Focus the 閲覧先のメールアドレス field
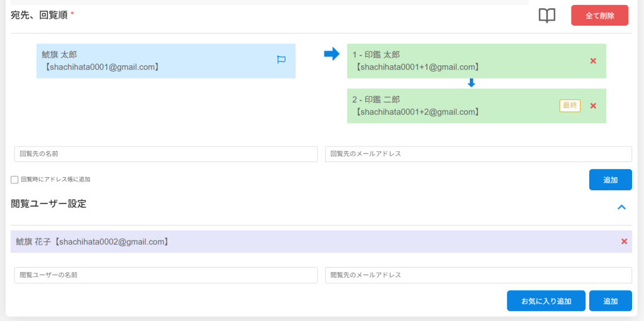This screenshot has height=321, width=644. click(478, 275)
